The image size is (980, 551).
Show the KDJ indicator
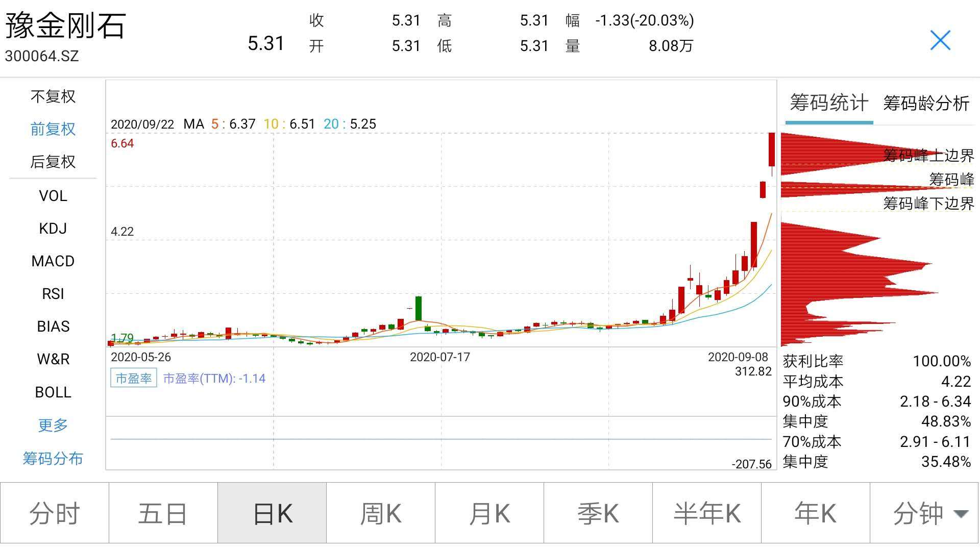tap(53, 229)
